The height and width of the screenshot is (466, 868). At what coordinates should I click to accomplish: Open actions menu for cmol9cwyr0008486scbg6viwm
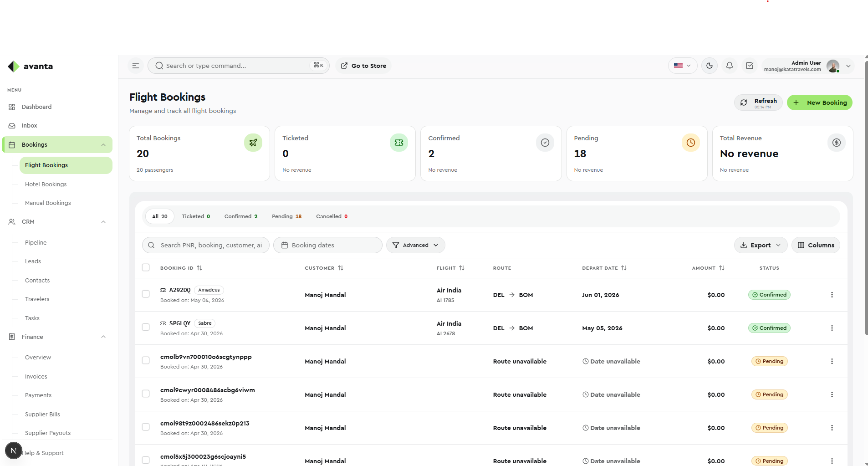pos(832,394)
